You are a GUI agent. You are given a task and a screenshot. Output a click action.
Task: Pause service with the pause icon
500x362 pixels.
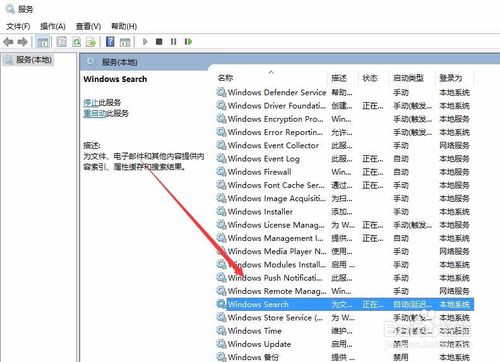coord(173,42)
